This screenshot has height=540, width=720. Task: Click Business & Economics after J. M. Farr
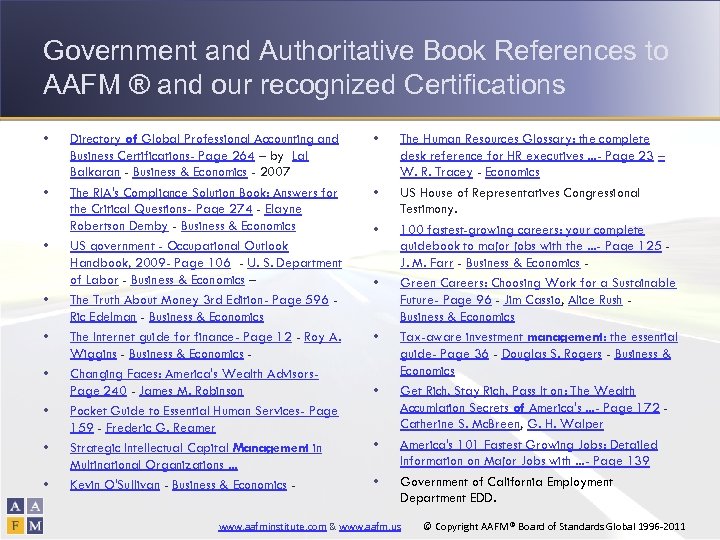click(523, 263)
